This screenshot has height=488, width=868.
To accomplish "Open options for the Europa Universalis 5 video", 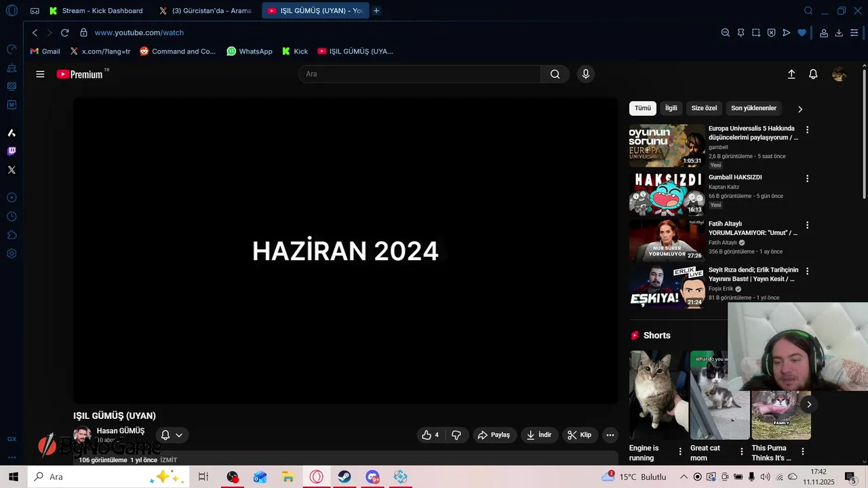I will coord(807,129).
